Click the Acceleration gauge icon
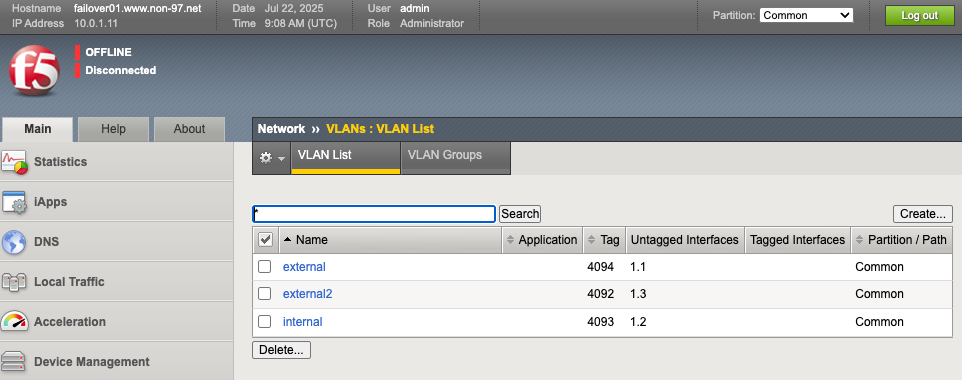 15,322
